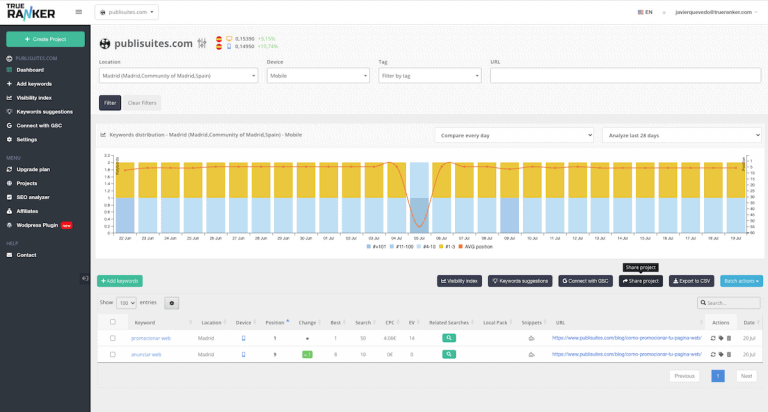Open Wordpress Plugin in sidebar menu
This screenshot has width=768, height=412.
click(x=37, y=225)
